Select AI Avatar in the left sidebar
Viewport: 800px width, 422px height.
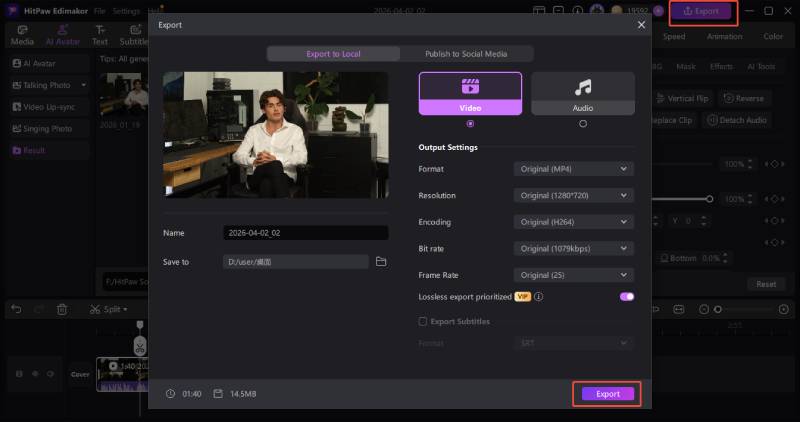49,63
